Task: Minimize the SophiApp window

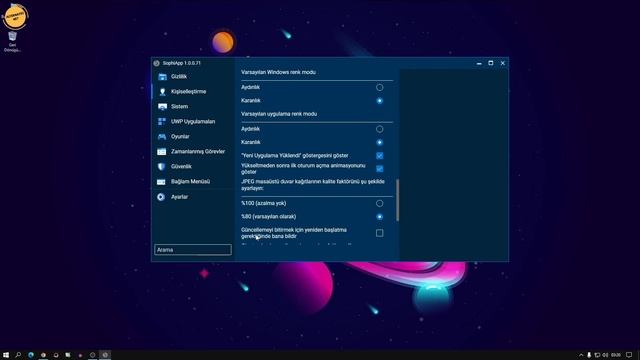Action: (479, 63)
